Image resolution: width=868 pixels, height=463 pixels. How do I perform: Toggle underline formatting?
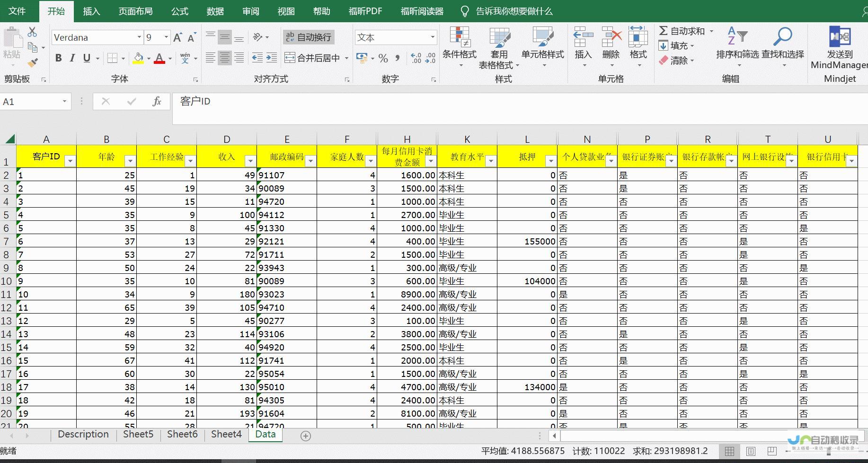click(87, 58)
